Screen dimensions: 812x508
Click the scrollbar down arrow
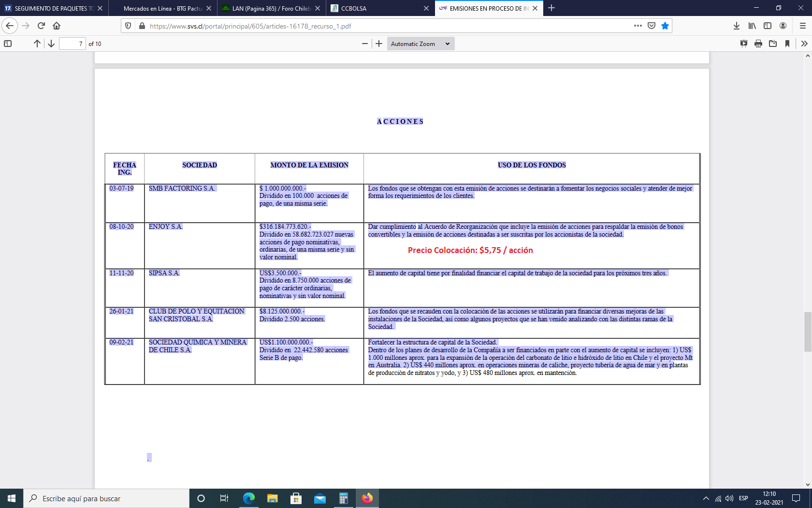click(808, 484)
